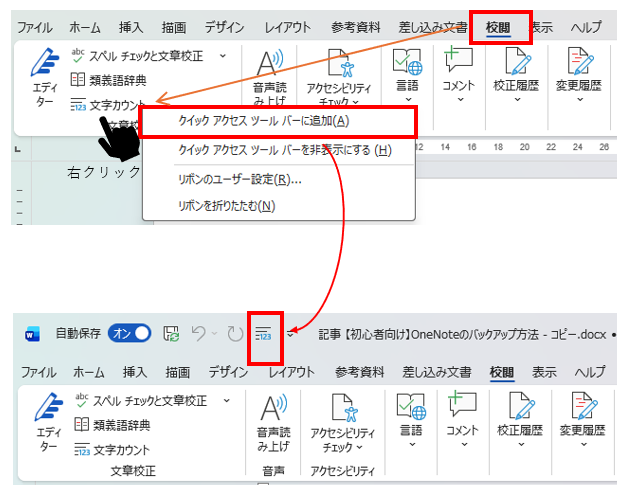The image size is (617, 485).
Task: Click 文字カウント beside the hand pointer
Action: click(110, 104)
